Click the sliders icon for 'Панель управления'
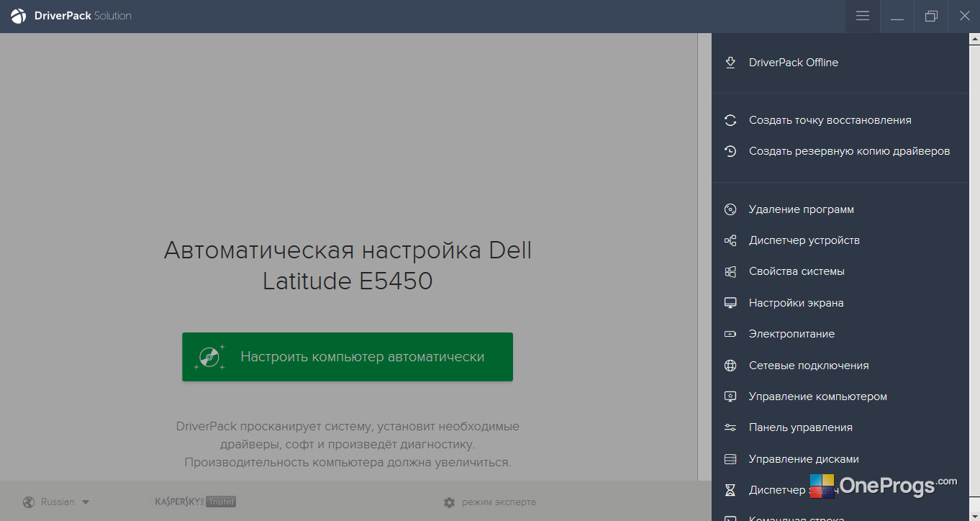 730,427
